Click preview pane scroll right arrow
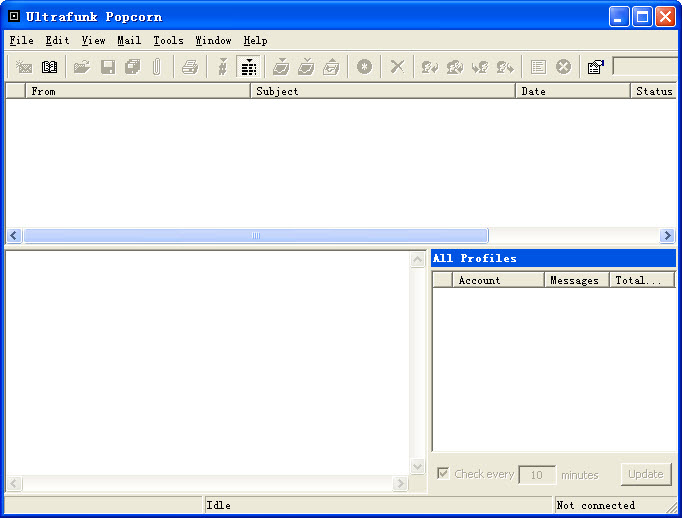Viewport: 682px width, 518px height. click(400, 483)
